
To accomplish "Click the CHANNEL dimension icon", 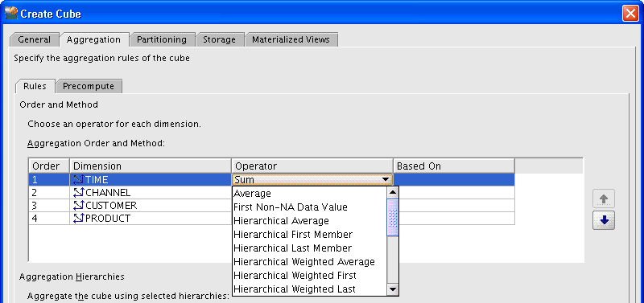I will [x=78, y=192].
